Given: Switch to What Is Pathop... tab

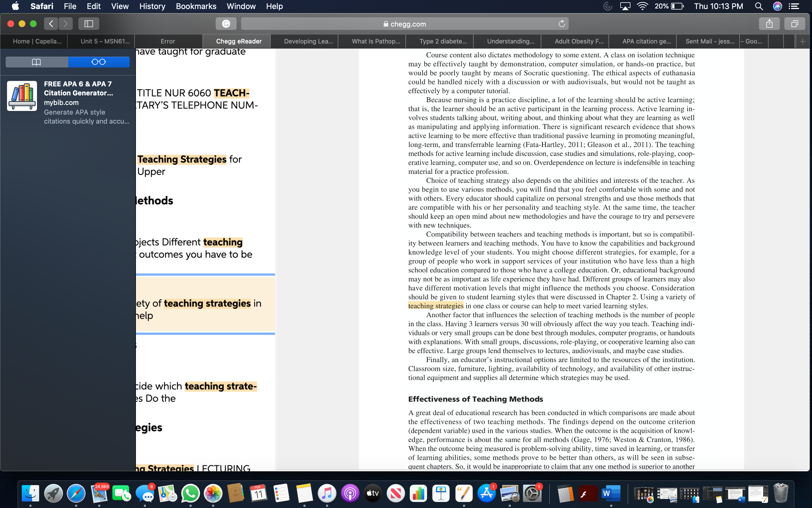Looking at the screenshot, I should (372, 41).
